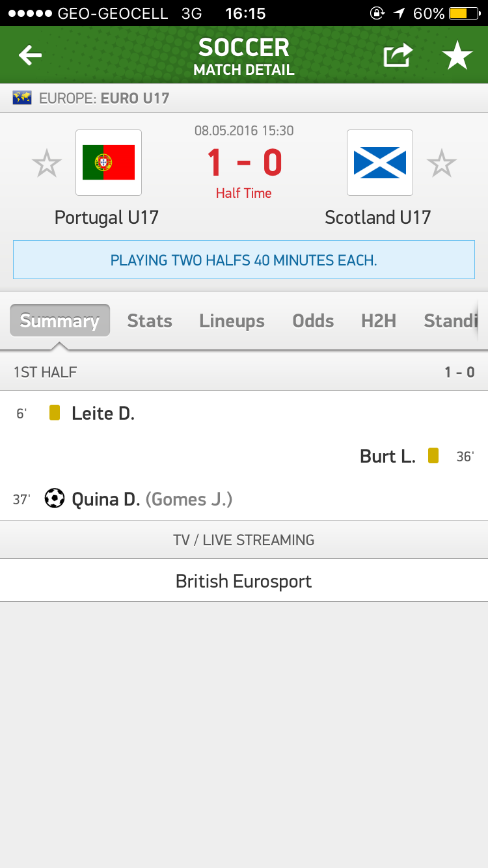The width and height of the screenshot is (488, 868).
Task: Tap the Europe map icon
Action: pos(23,98)
